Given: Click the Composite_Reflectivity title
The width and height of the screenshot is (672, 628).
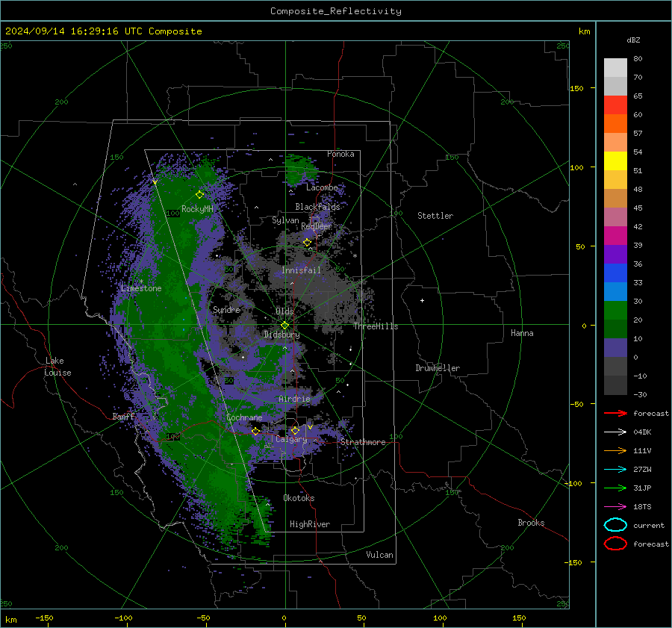Looking at the screenshot, I should (x=336, y=11).
